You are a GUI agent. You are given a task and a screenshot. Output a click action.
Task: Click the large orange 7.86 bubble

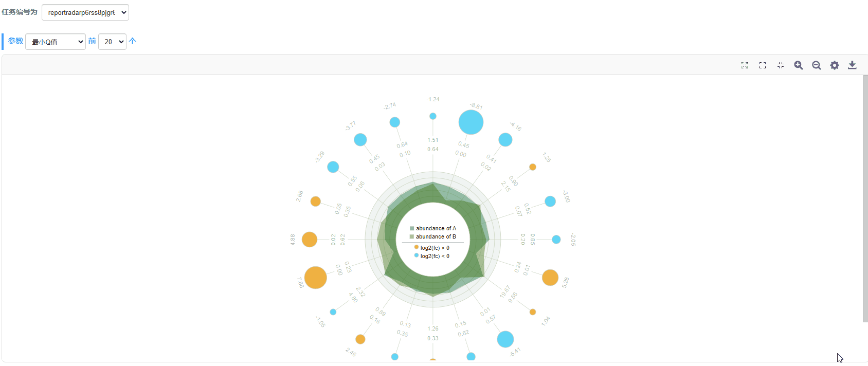316,278
